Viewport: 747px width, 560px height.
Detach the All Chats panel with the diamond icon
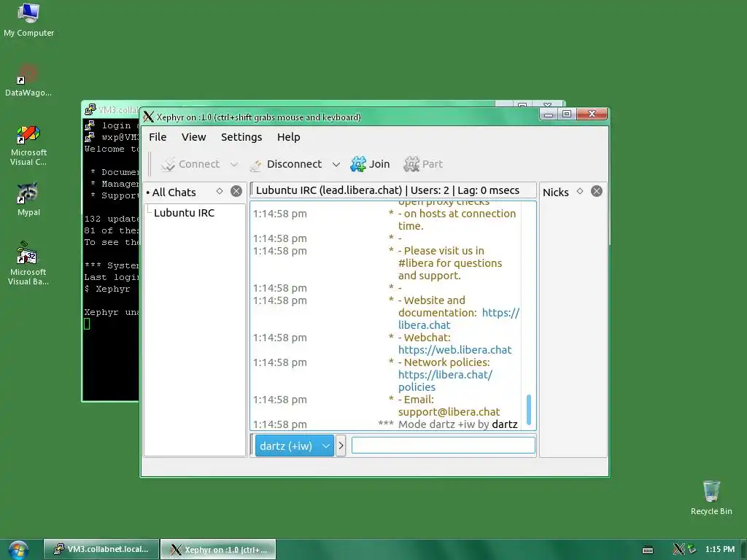(220, 192)
